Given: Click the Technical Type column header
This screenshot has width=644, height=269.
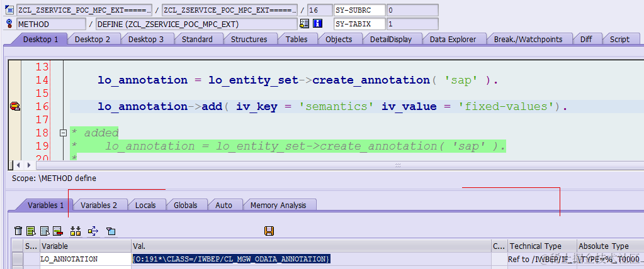Looking at the screenshot, I should coord(542,246).
